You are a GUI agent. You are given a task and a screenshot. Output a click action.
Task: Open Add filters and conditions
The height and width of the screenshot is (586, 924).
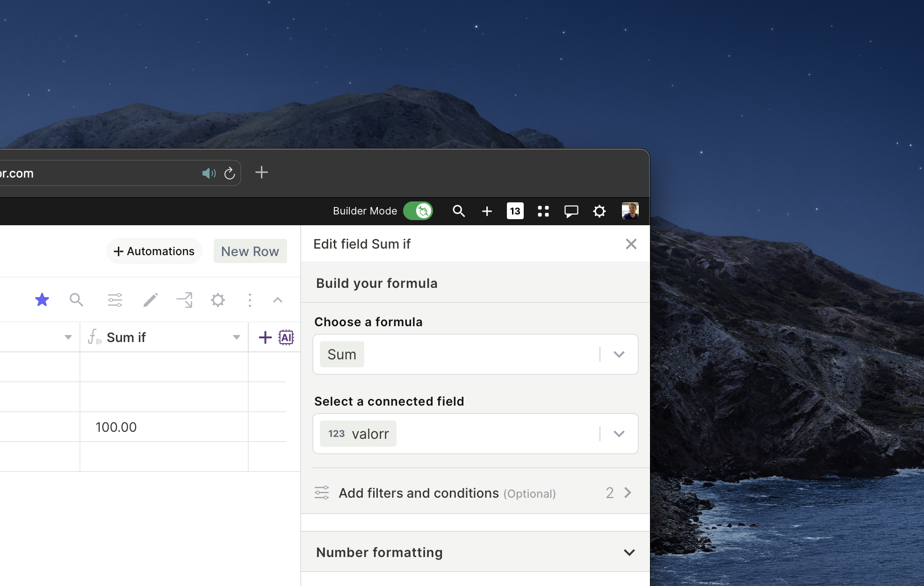pyautogui.click(x=475, y=493)
